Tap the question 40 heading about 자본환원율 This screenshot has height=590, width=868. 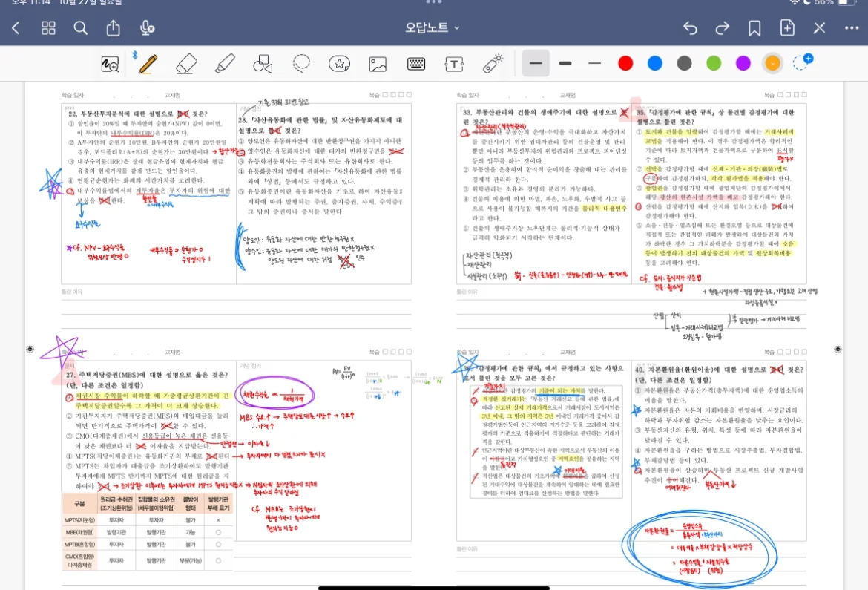tap(719, 375)
